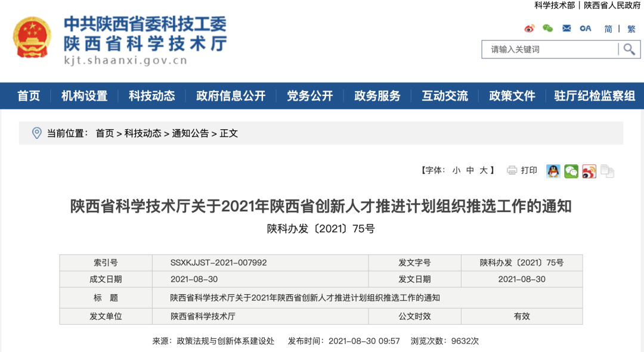Click the keyword search input field

click(550, 49)
